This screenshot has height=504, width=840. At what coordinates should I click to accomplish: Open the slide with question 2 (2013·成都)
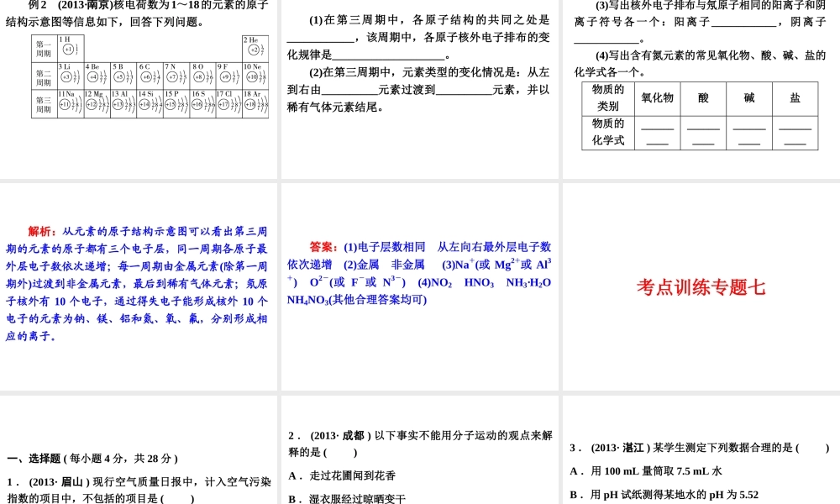click(419, 450)
